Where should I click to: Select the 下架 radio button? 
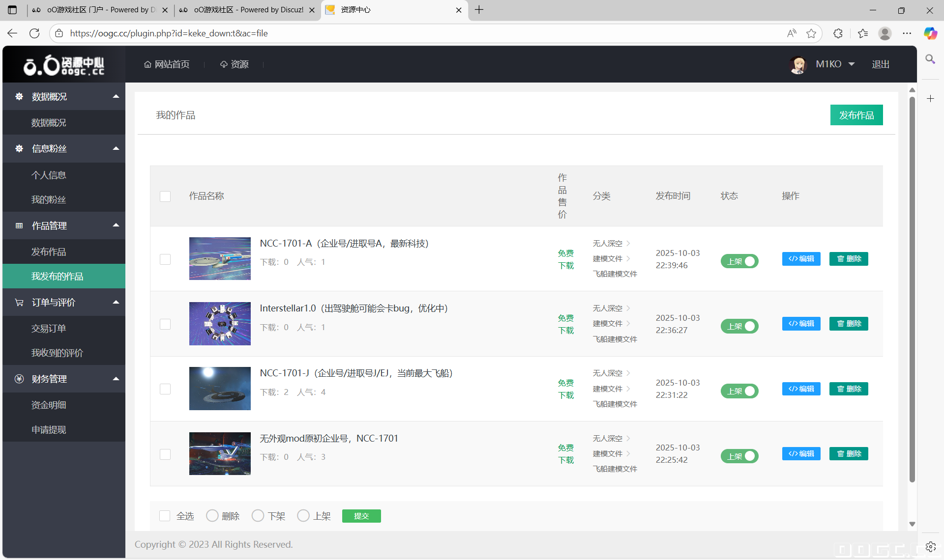258,515
